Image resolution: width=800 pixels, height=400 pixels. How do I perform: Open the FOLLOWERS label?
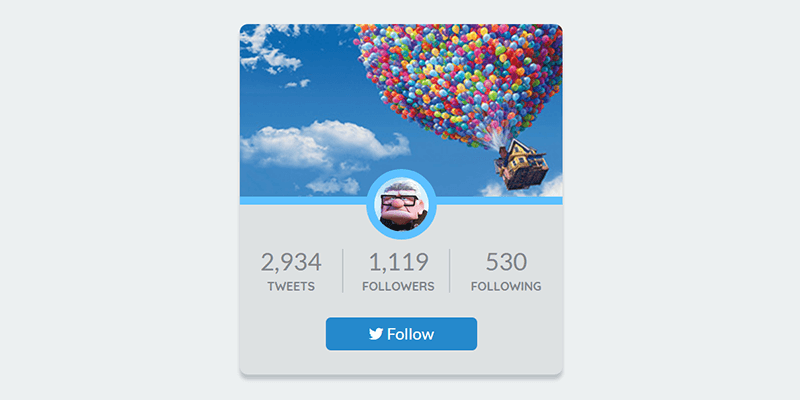coord(398,287)
